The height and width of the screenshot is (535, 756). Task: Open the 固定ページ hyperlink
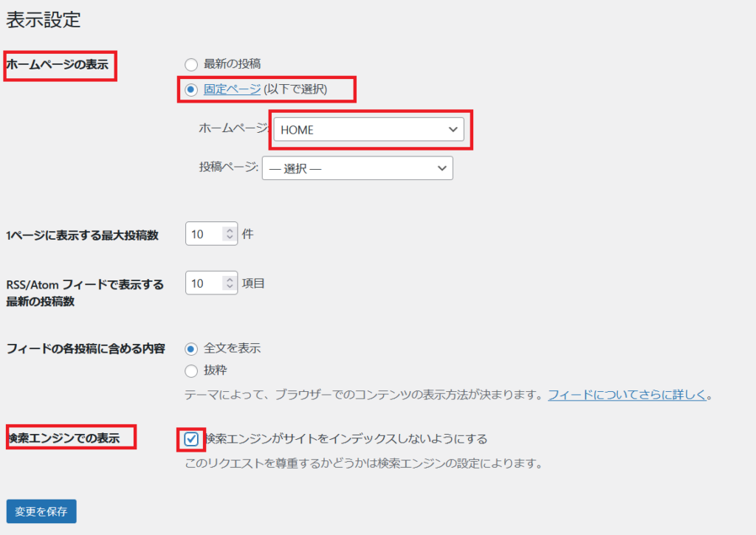click(232, 89)
